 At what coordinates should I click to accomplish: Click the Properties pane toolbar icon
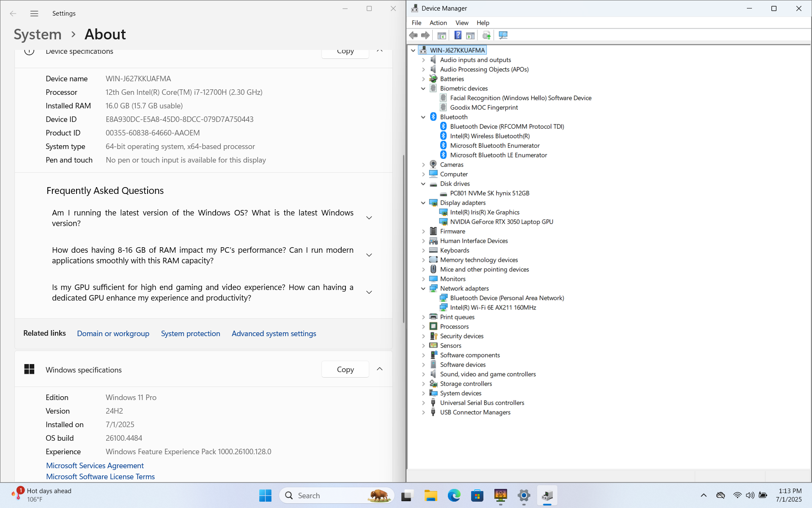(x=470, y=35)
